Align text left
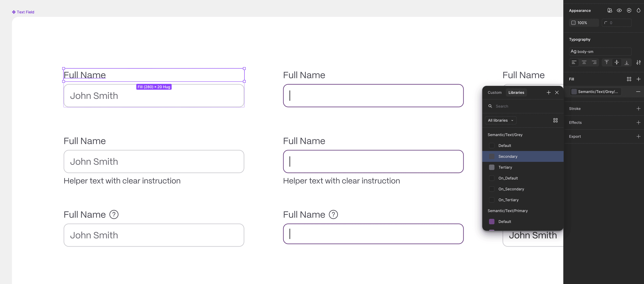 click(574, 62)
